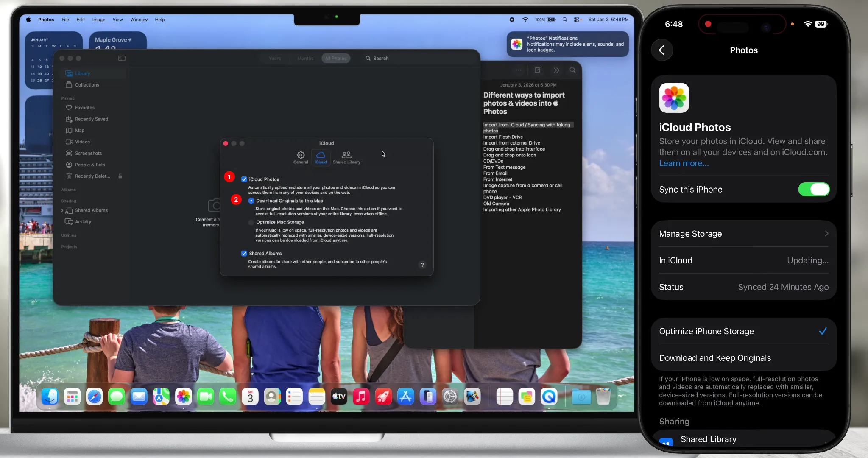The height and width of the screenshot is (458, 868).
Task: Choose Download and Keep Originals
Action: coord(743,358)
